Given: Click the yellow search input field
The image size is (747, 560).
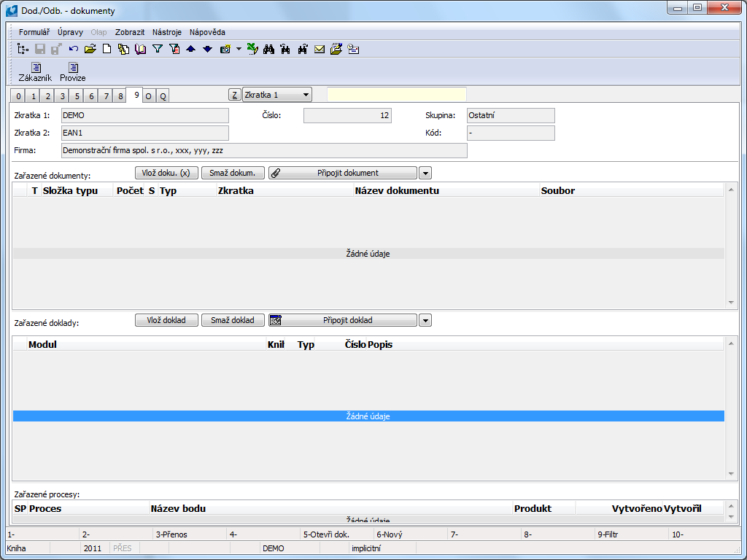Looking at the screenshot, I should coord(396,95).
